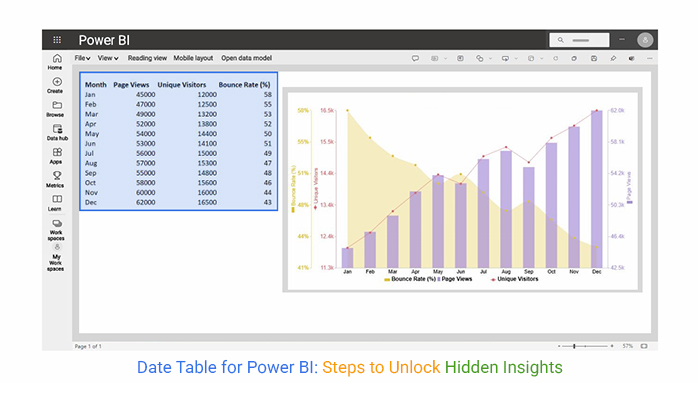Click the fit-to-page icon in status bar
This screenshot has width=698, height=400.
pyautogui.click(x=644, y=346)
